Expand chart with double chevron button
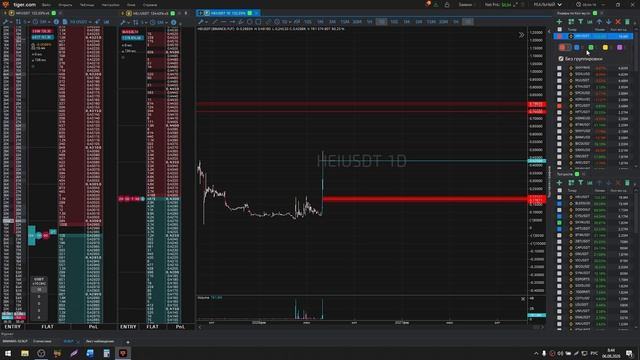The image size is (640, 360). [521, 35]
